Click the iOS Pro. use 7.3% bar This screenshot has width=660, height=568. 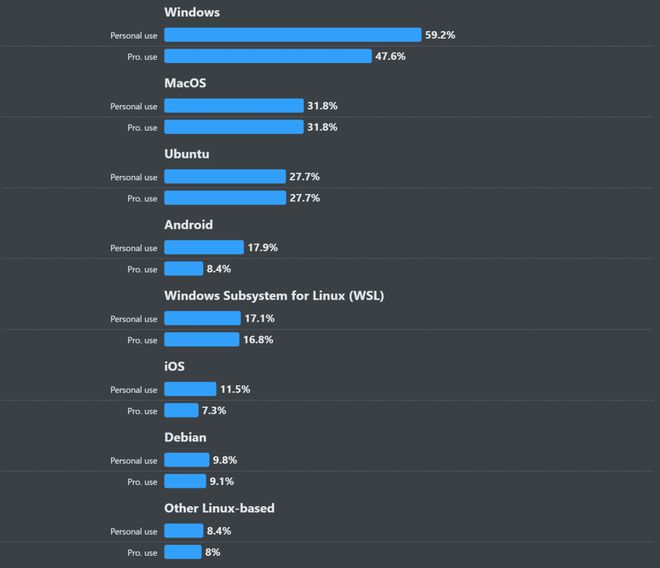point(181,410)
